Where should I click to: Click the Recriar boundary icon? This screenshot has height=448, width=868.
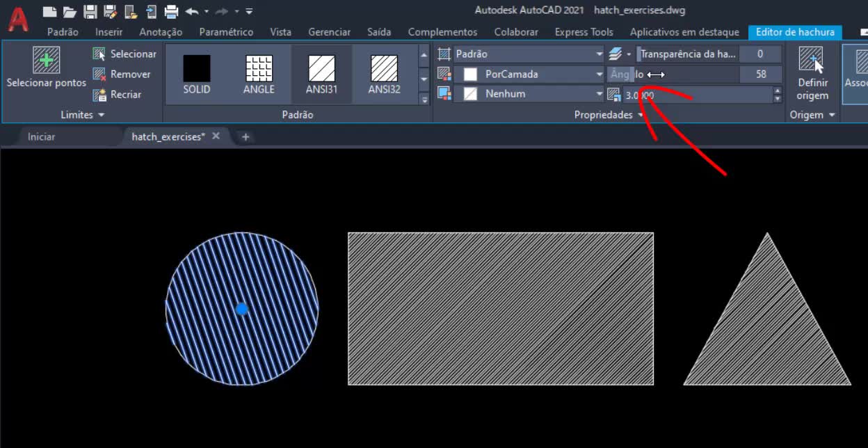[x=99, y=95]
